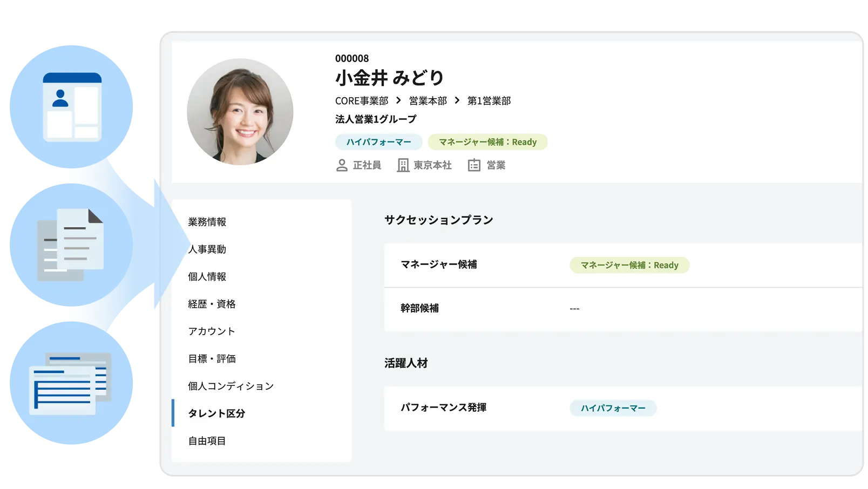868x489 pixels.
Task: Click the ハイパフォーマー badge under the name
Action: click(x=378, y=142)
